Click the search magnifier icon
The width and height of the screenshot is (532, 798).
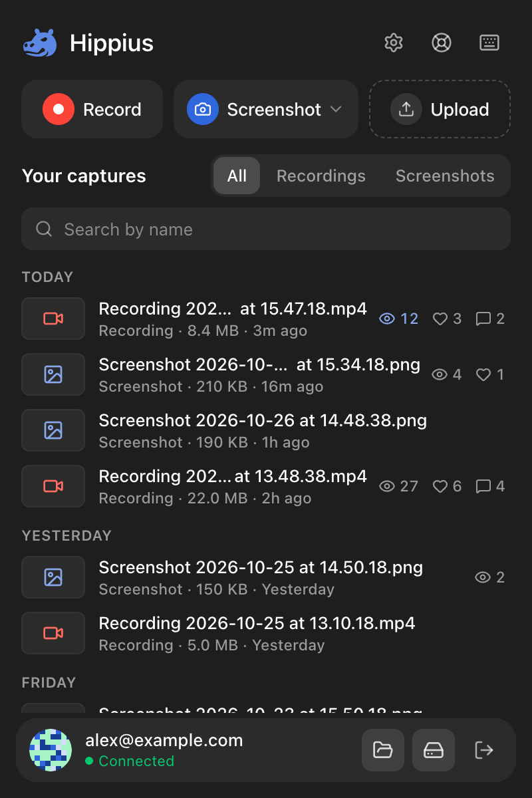[x=44, y=229]
